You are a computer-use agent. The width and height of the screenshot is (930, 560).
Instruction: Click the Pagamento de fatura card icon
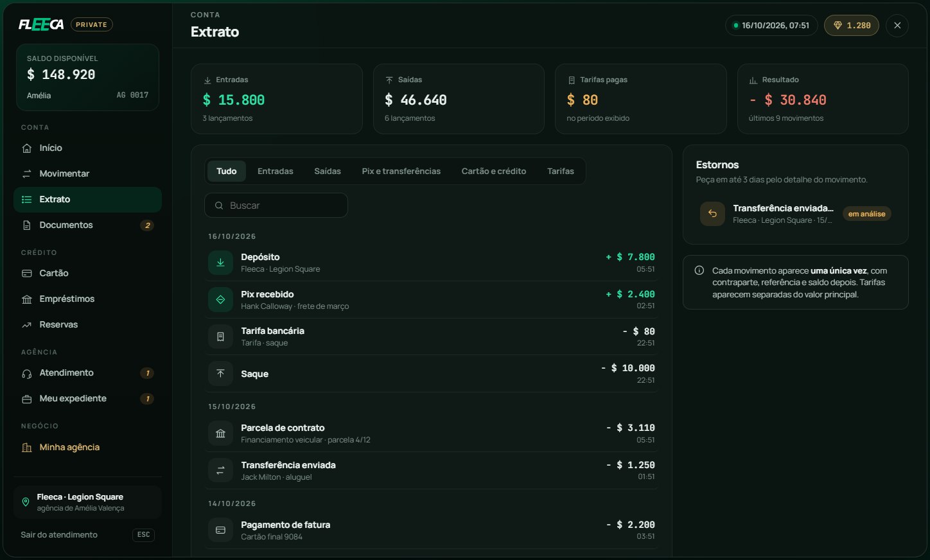click(220, 530)
